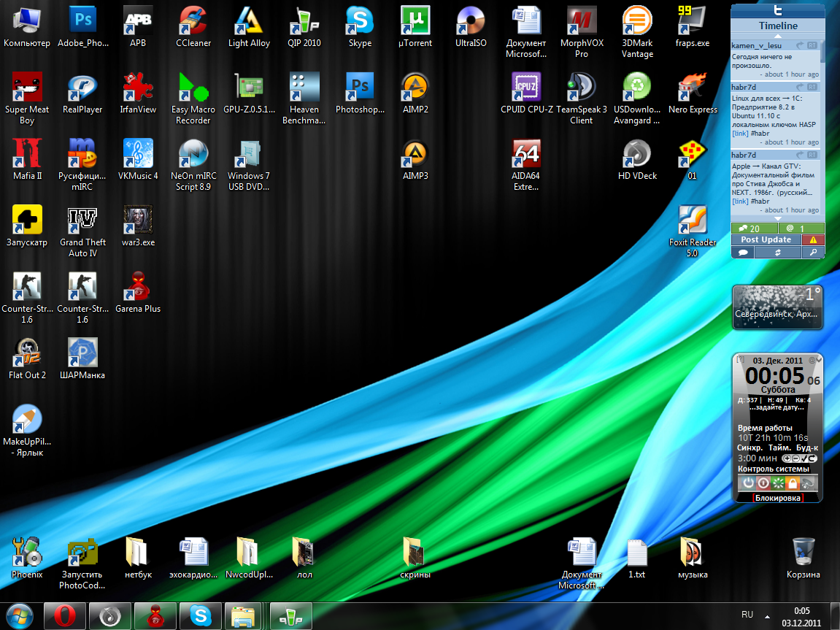Click the Post Update button
This screenshot has width=840, height=630.
tap(766, 240)
